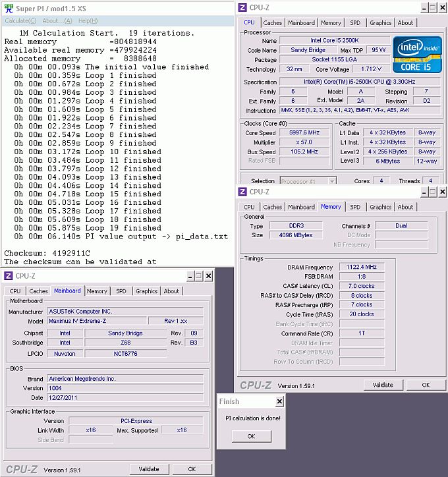Screen dimensions: 448x477
Task: Click the DRAM Frequency 1122.4 MHz field
Action: tap(361, 267)
